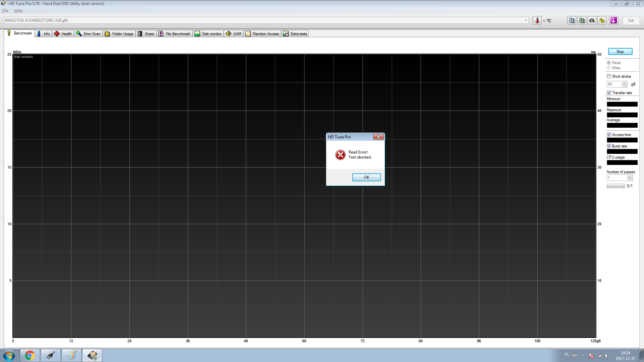Copy screenshot to clipboard icon
Image resolution: width=644 pixels, height=362 pixels.
(x=582, y=20)
